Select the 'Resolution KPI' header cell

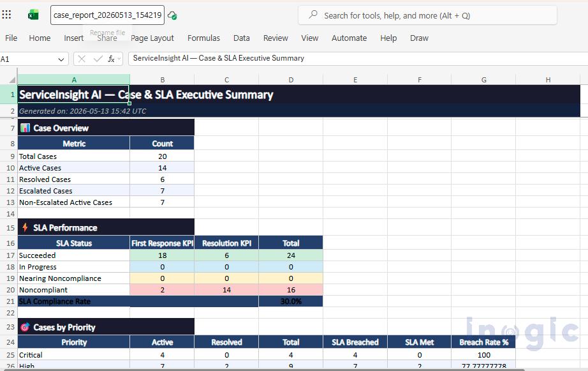[226, 243]
